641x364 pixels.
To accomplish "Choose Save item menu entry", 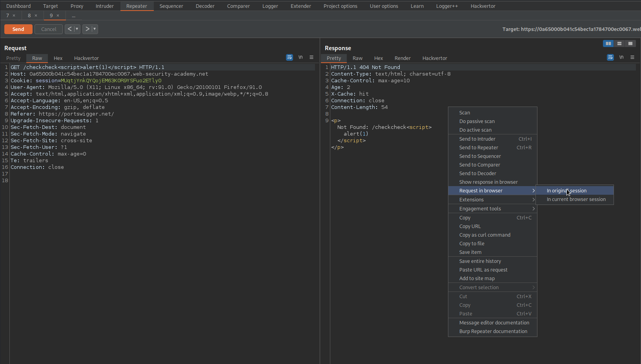I will 493,252.
